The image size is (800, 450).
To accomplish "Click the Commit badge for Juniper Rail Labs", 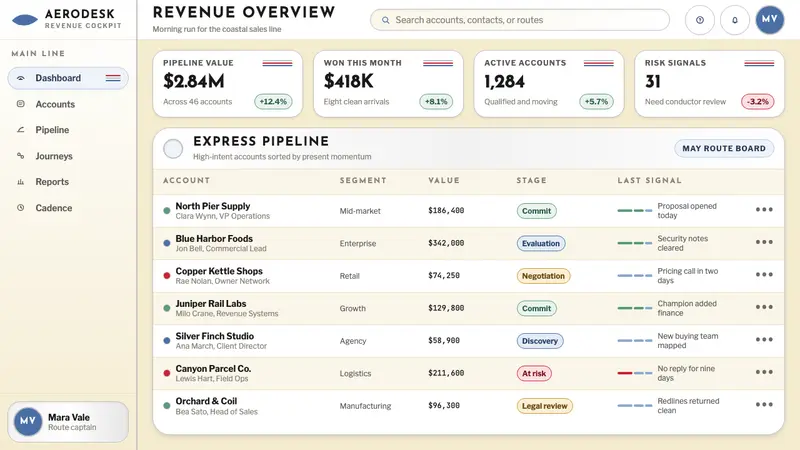I will tap(536, 308).
